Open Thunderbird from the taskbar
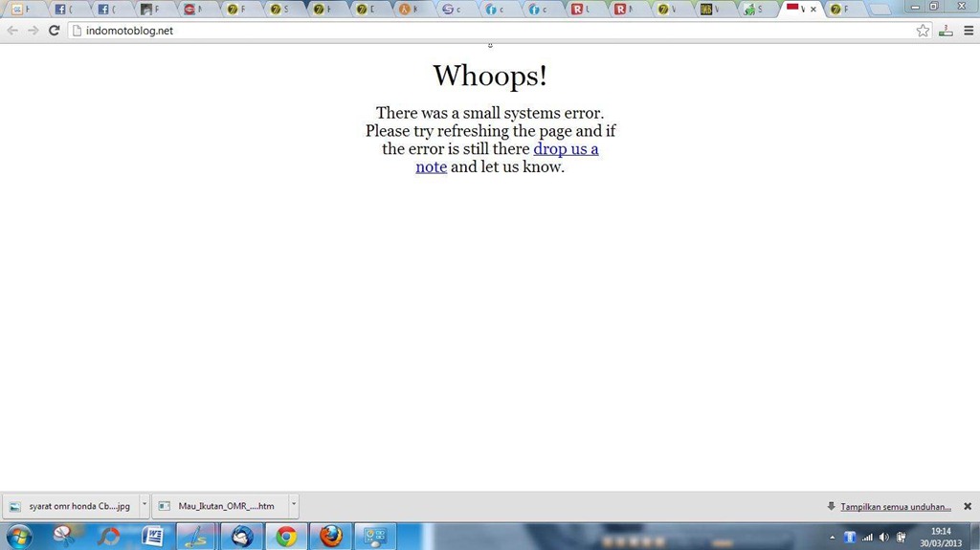The width and height of the screenshot is (980, 550). 242,537
